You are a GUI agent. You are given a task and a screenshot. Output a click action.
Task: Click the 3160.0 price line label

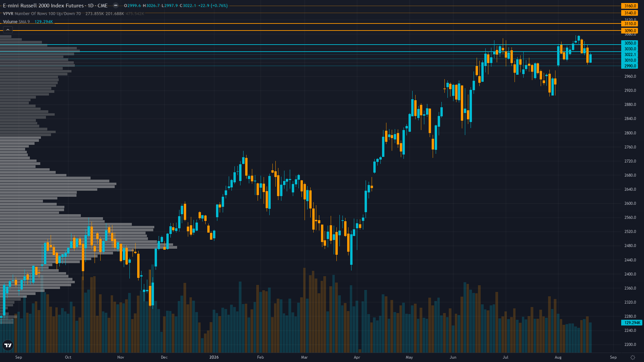[630, 6]
